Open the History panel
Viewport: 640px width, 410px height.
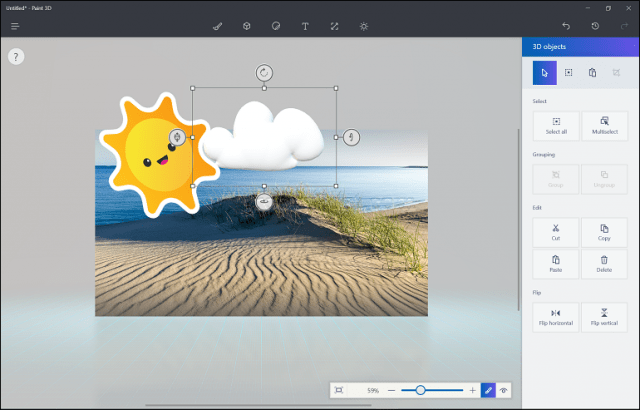coord(595,26)
